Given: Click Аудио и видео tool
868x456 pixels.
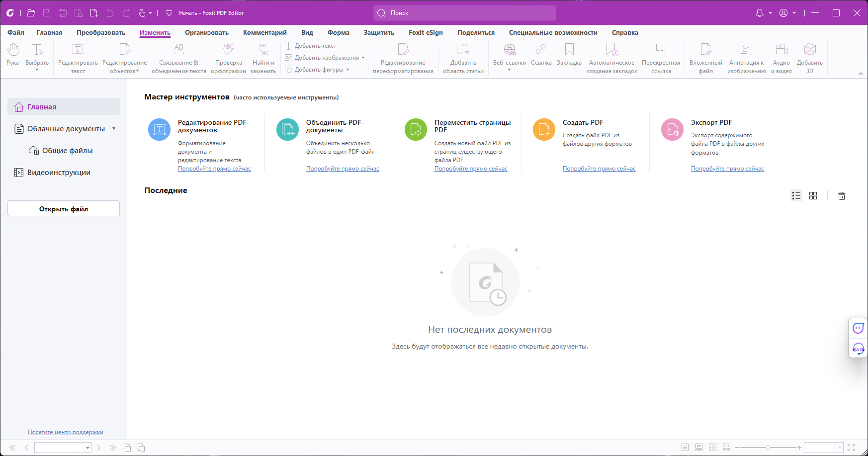Looking at the screenshot, I should [x=781, y=58].
